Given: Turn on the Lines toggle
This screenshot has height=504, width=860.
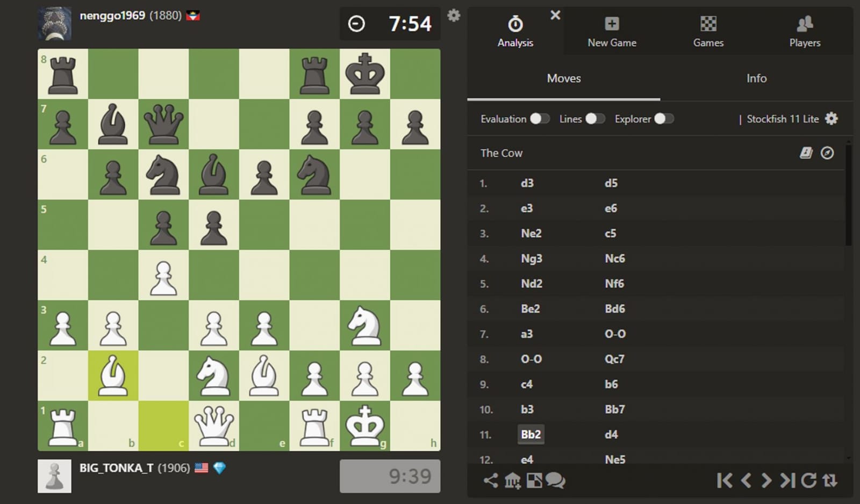Looking at the screenshot, I should tap(596, 119).
